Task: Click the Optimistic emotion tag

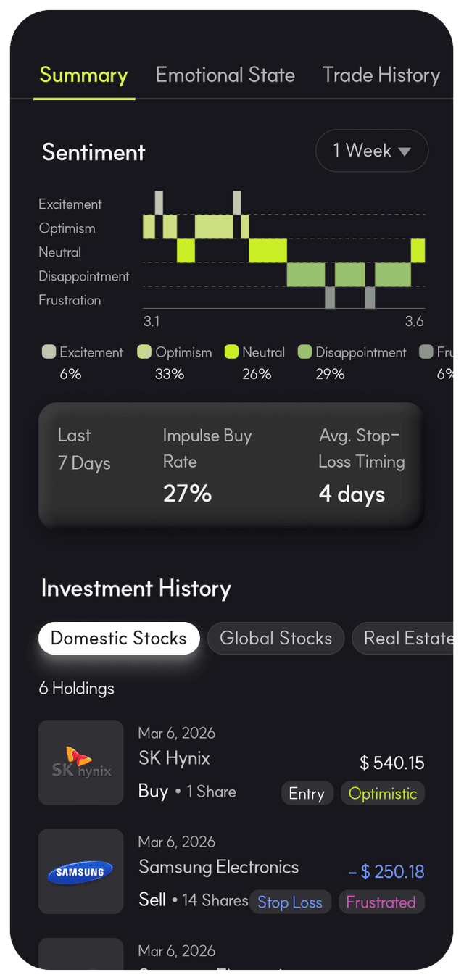Action: click(383, 794)
